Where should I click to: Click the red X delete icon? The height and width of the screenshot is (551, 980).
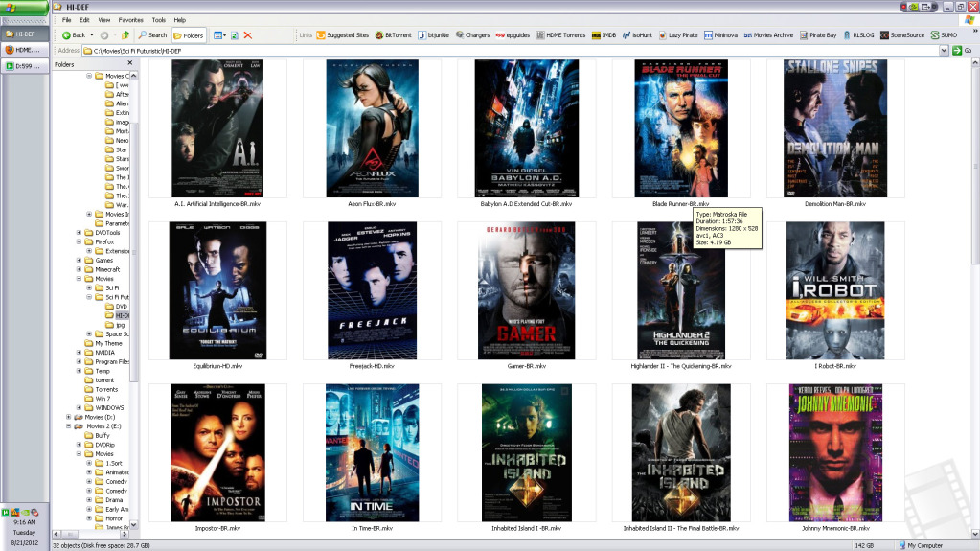coord(247,35)
